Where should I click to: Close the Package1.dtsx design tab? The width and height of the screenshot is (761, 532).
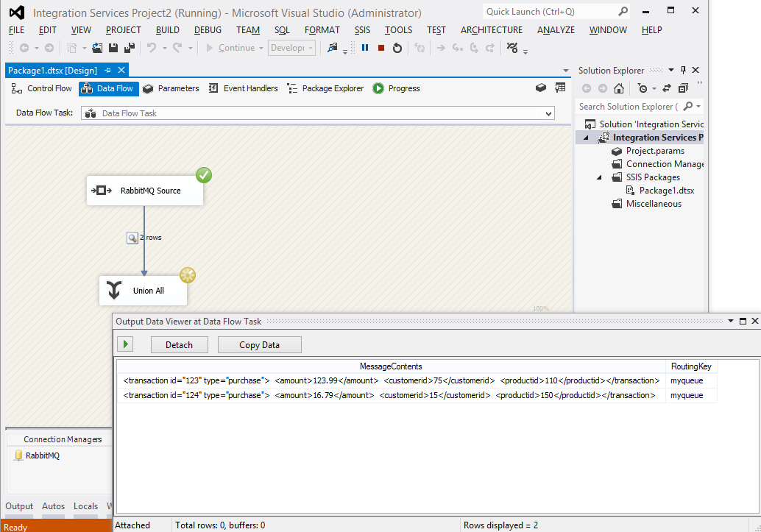[121, 71]
